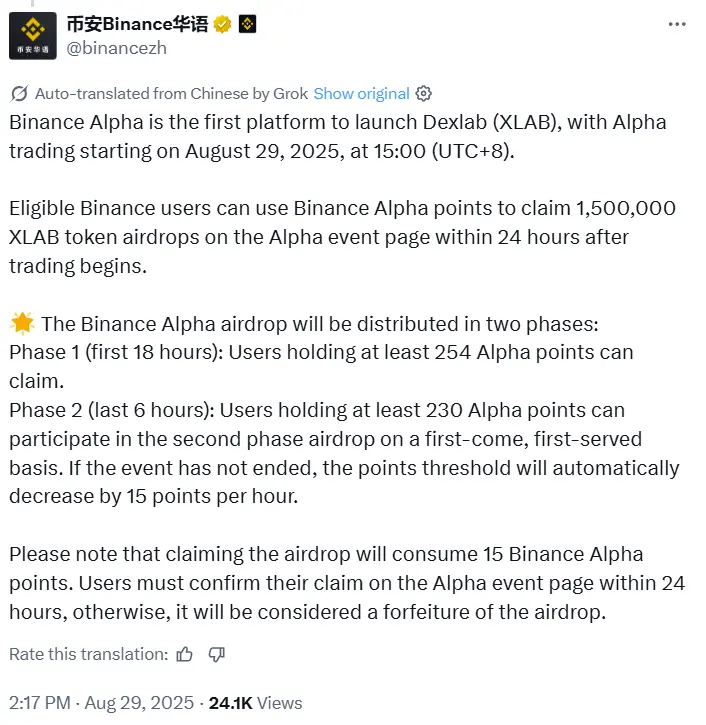The height and width of the screenshot is (725, 706).
Task: Open translation settings gear
Action: pyautogui.click(x=423, y=94)
